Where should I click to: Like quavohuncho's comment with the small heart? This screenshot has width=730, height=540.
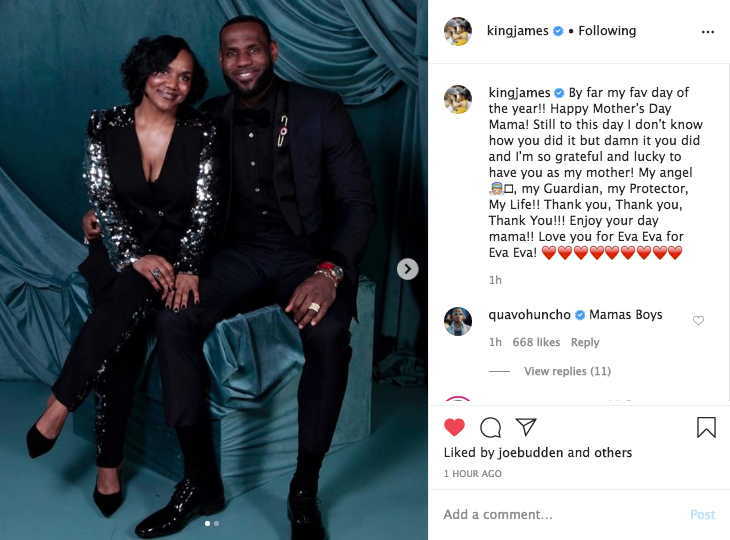coord(698,320)
